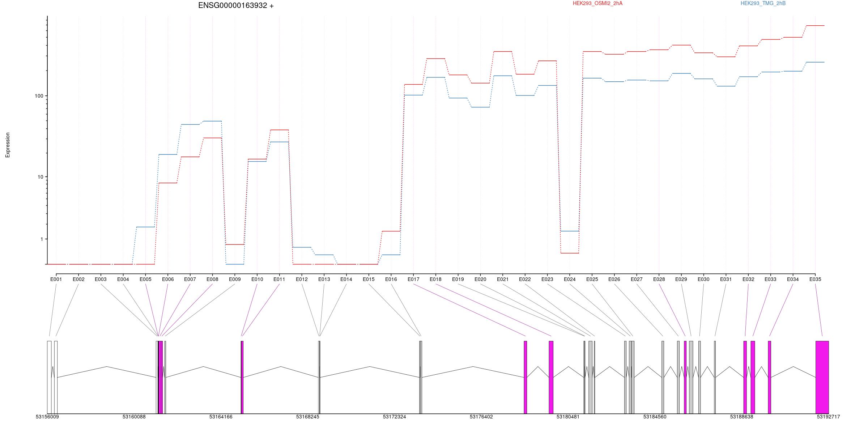The height and width of the screenshot is (434, 868).
Task: Select exon label E014
Action: pyautogui.click(x=346, y=279)
